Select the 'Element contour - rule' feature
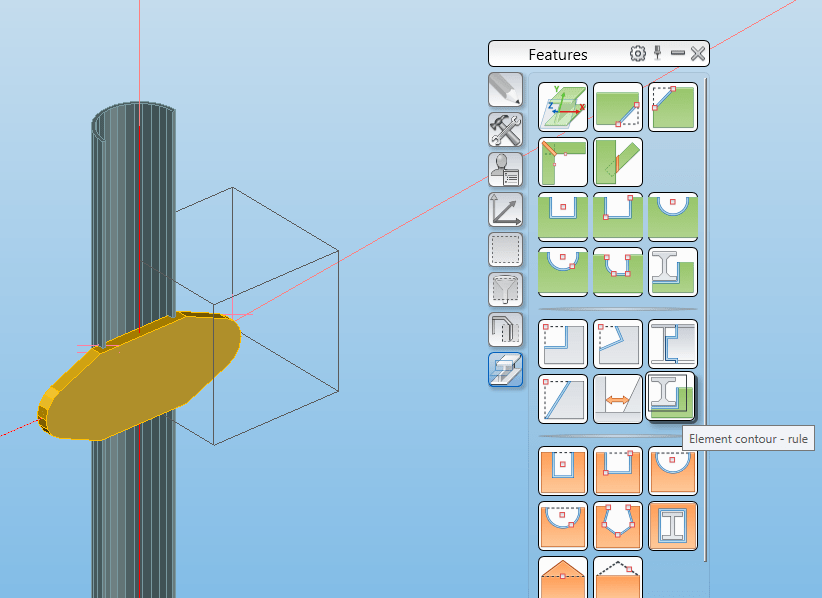 click(671, 397)
